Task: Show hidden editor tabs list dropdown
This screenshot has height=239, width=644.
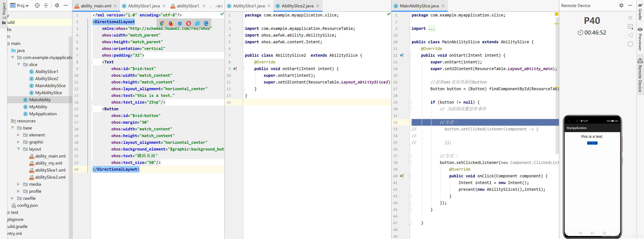Action: point(219,6)
